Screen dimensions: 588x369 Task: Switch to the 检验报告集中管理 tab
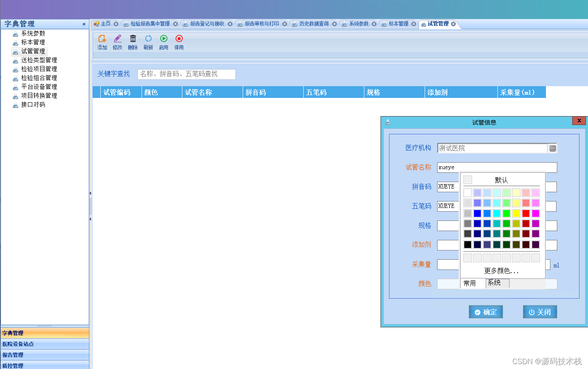coord(150,24)
